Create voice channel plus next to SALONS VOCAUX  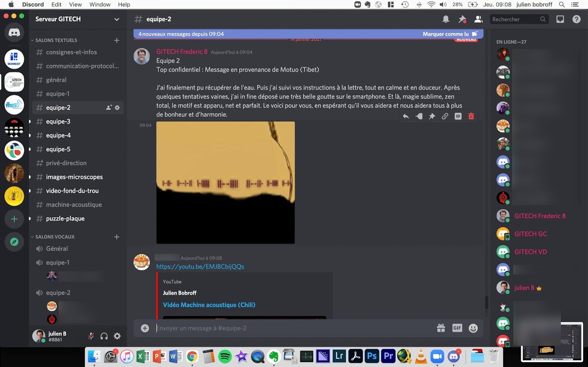click(117, 237)
